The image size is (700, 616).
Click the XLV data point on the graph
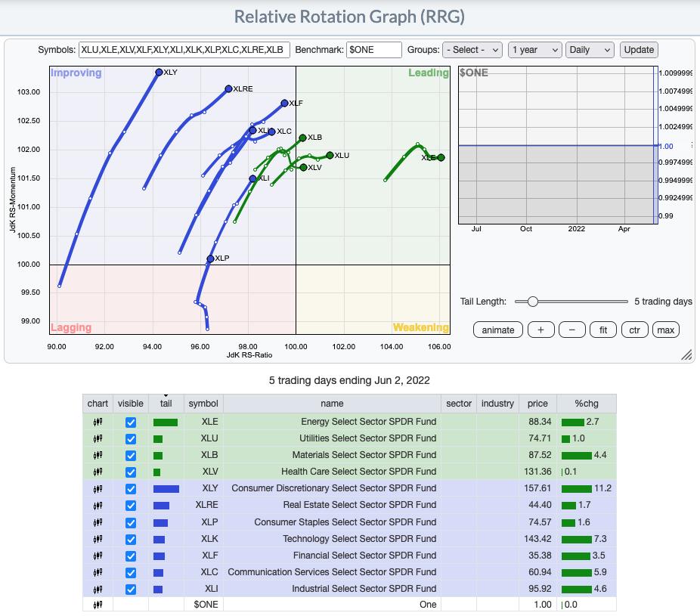304,167
